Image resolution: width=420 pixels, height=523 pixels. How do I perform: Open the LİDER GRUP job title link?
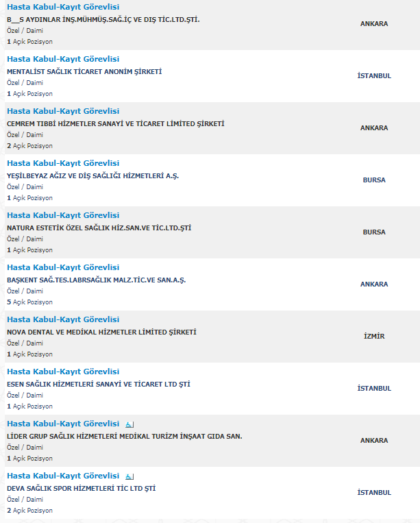pos(63,424)
